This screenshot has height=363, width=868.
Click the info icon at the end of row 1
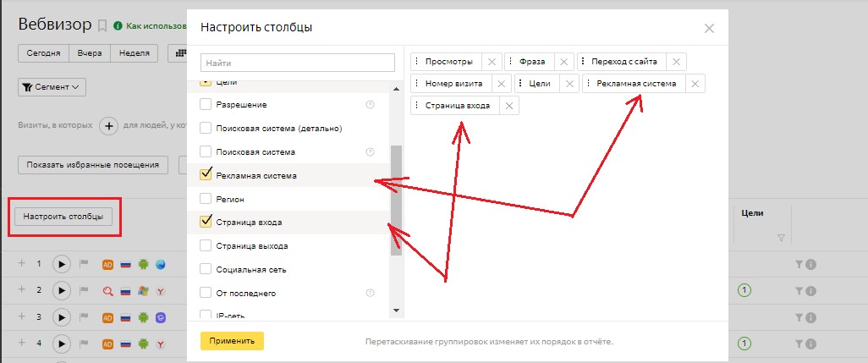point(811,265)
